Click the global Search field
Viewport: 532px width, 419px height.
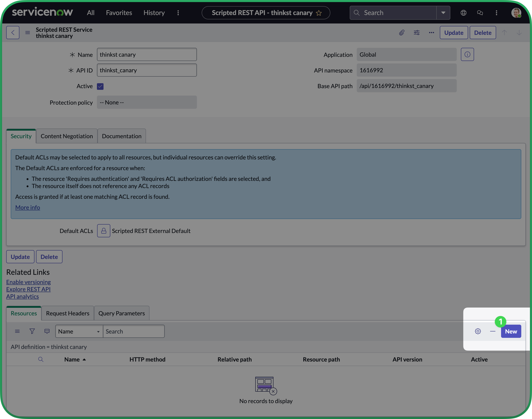click(393, 13)
